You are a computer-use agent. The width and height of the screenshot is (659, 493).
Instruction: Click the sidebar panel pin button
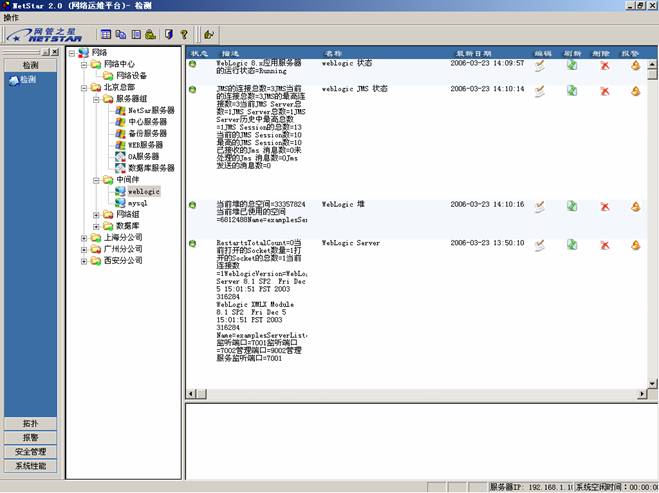46,52
